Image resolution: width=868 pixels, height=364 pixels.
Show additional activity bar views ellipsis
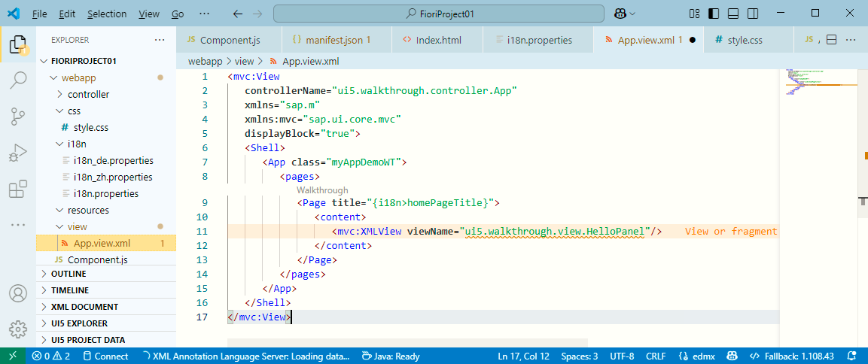coord(18,225)
